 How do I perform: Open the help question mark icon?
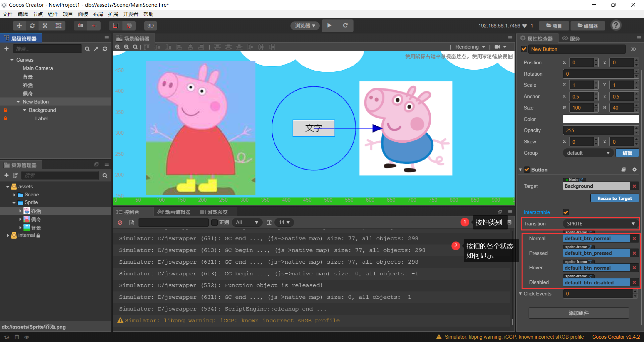(x=616, y=25)
